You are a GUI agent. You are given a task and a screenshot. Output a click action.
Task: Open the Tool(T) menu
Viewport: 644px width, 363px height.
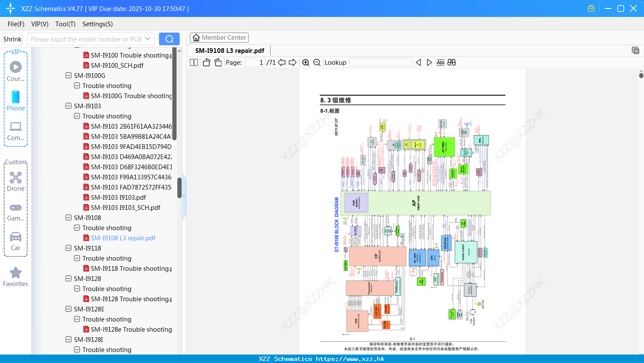pyautogui.click(x=66, y=24)
